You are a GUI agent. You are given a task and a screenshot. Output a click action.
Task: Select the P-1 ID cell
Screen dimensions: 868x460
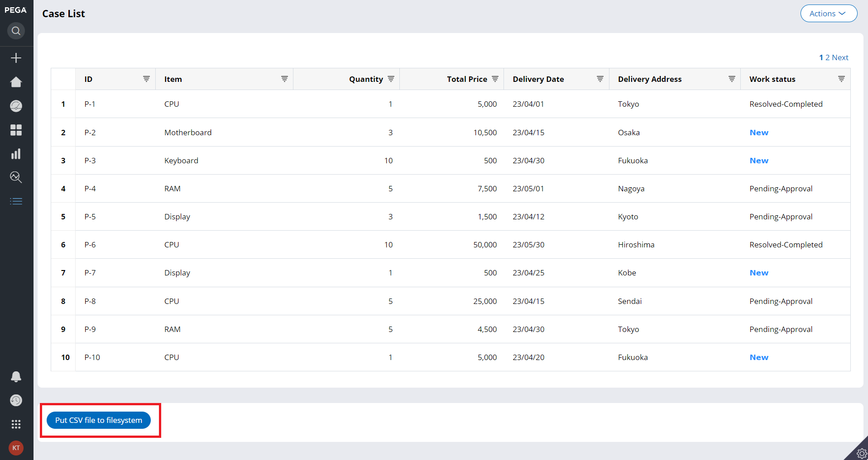pos(90,104)
